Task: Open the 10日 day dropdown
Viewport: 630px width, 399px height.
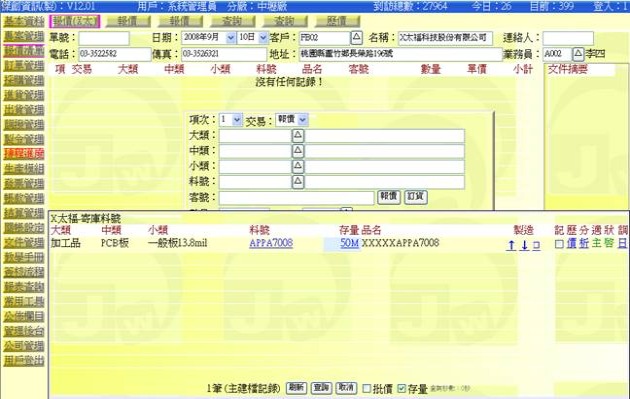Action: (263, 38)
